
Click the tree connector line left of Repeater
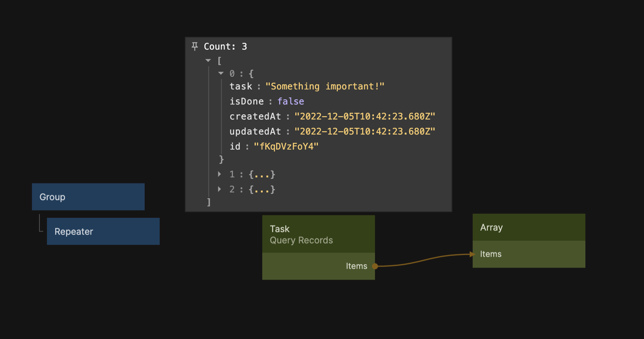[x=40, y=224]
